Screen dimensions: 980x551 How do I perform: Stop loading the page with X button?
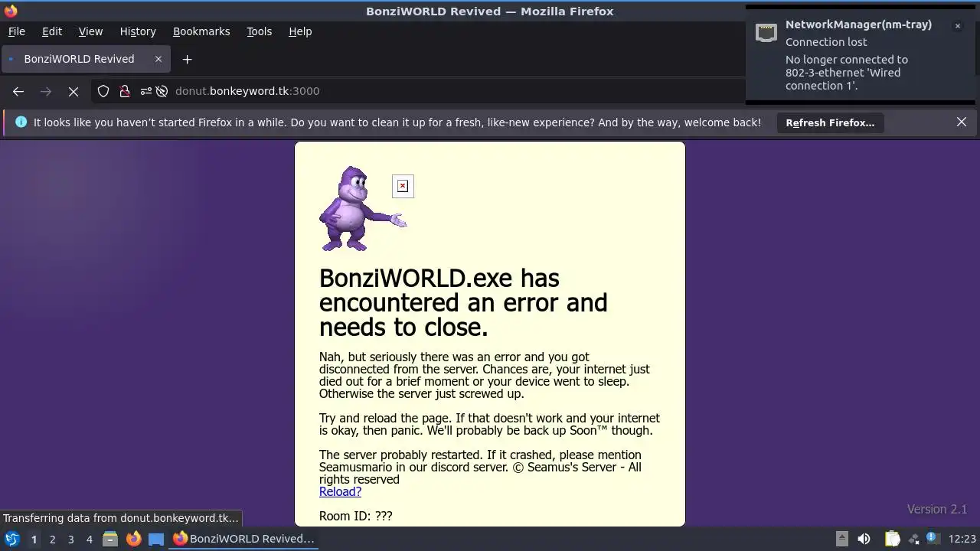coord(73,91)
